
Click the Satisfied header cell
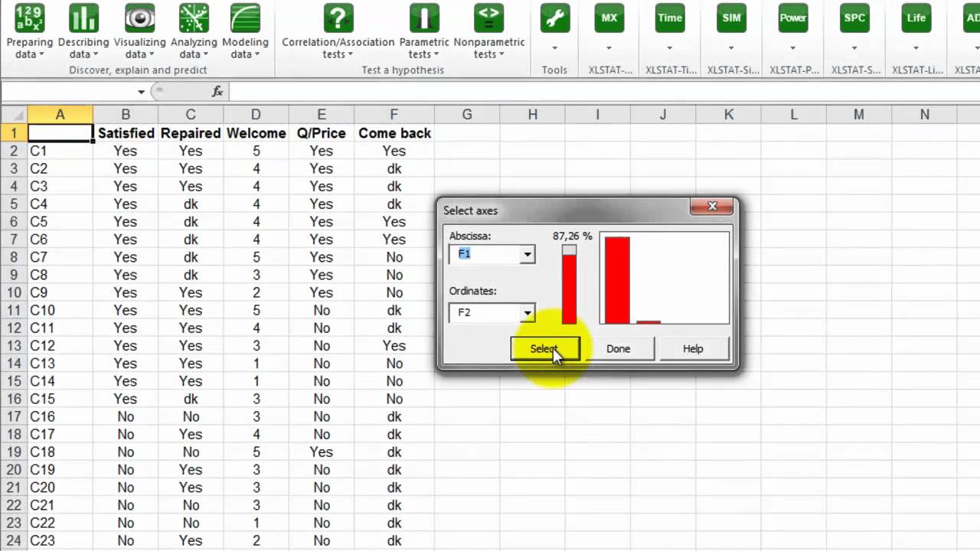tap(126, 133)
